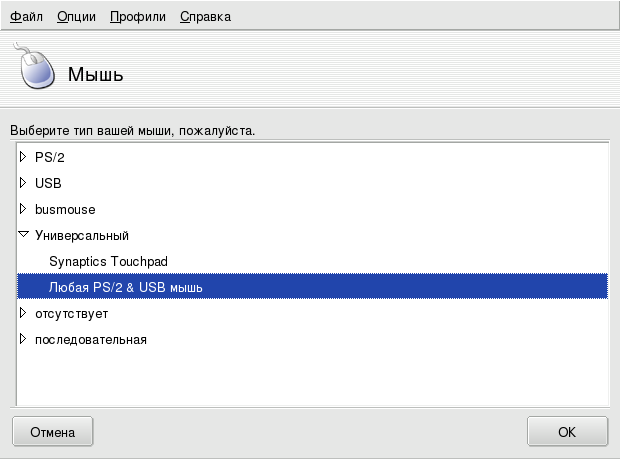Screen dimensions: 620x460
Task: Confirm with the OK button
Action: tap(567, 432)
